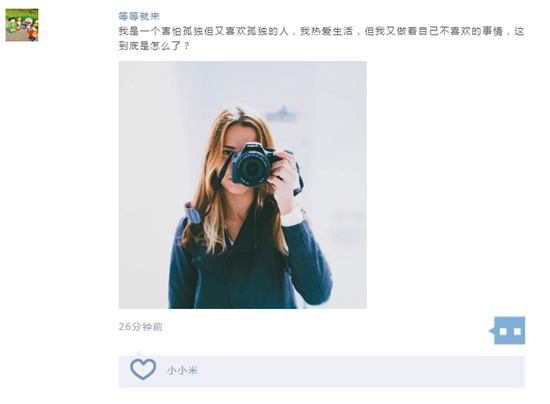This screenshot has width=550, height=404.
Task: Tap the left arrow tip of the comment button
Action: pyautogui.click(x=491, y=331)
